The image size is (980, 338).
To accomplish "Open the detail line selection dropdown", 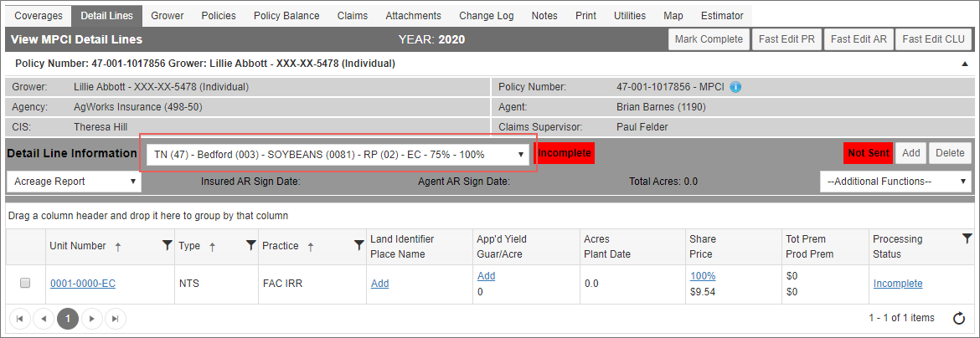I will [x=338, y=154].
